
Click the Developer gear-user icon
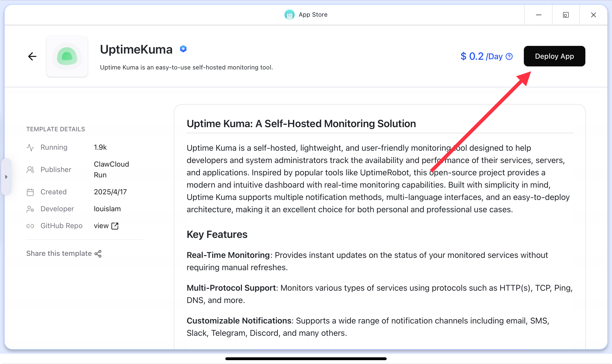coord(30,209)
